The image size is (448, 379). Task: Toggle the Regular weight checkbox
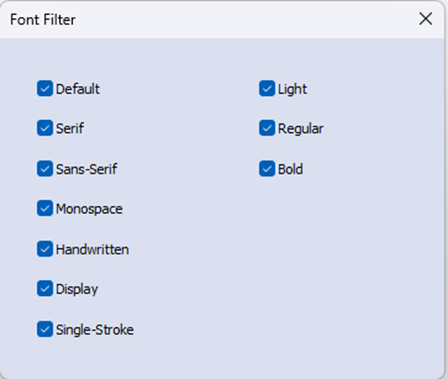267,128
